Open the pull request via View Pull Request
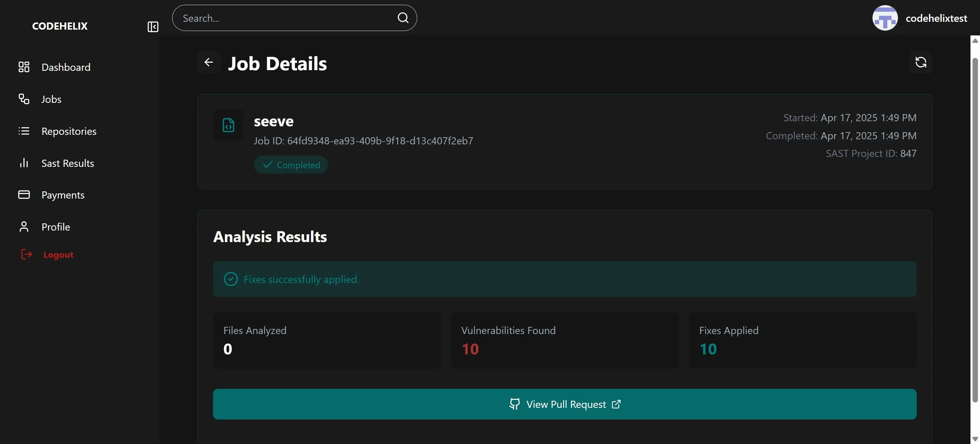 click(x=565, y=404)
